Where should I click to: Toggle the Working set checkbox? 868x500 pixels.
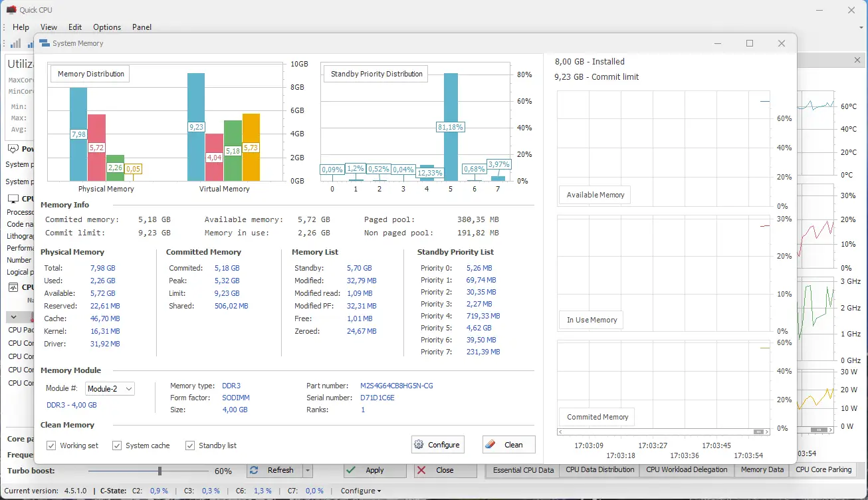52,445
